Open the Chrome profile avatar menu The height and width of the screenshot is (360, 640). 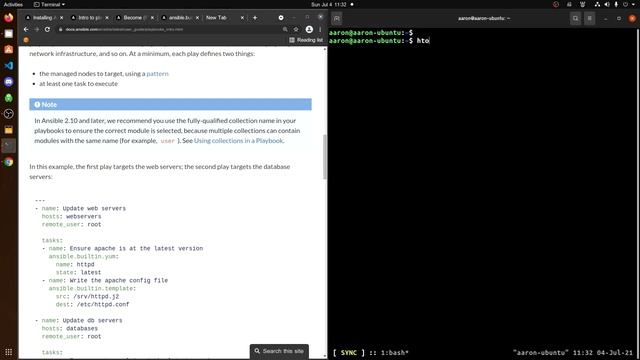[309, 29]
